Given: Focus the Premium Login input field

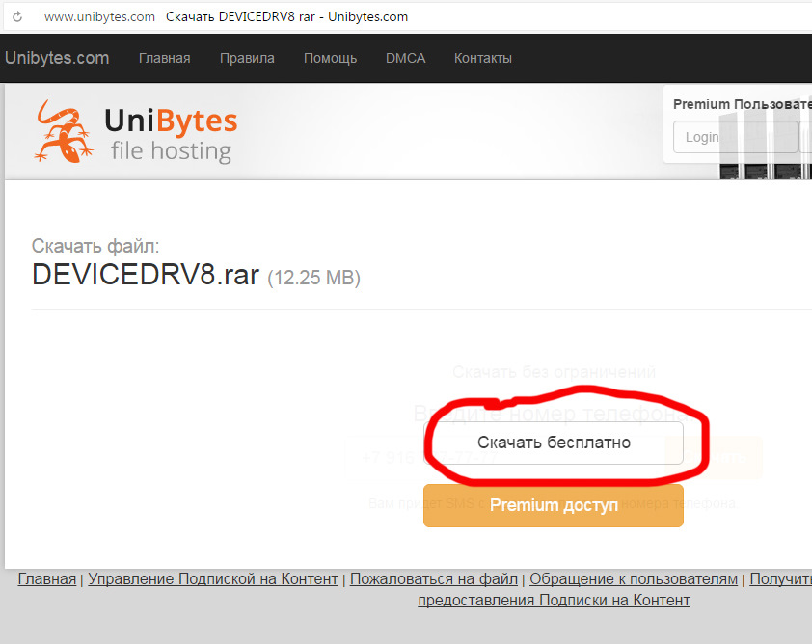Looking at the screenshot, I should (736, 137).
